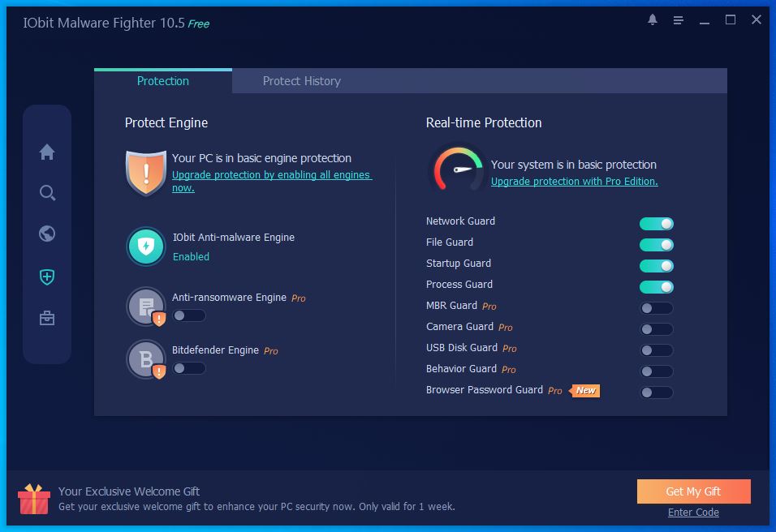Click Your system is in basic protection text
Screen dimensions: 776x532
pyautogui.click(x=574, y=165)
